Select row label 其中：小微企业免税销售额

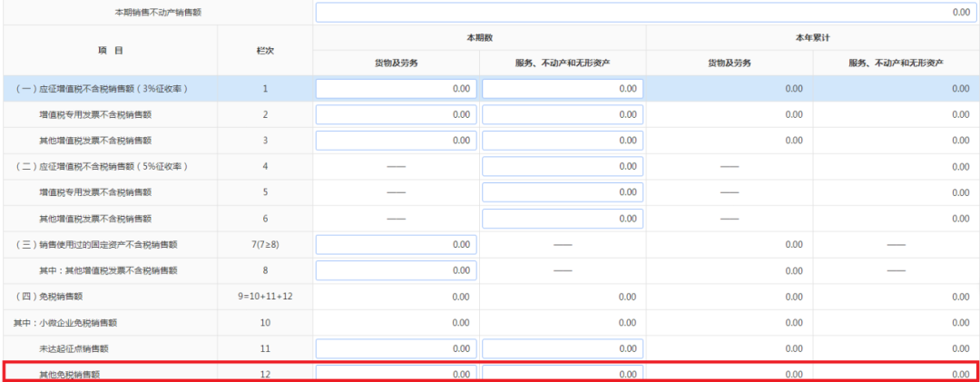pyautogui.click(x=65, y=323)
